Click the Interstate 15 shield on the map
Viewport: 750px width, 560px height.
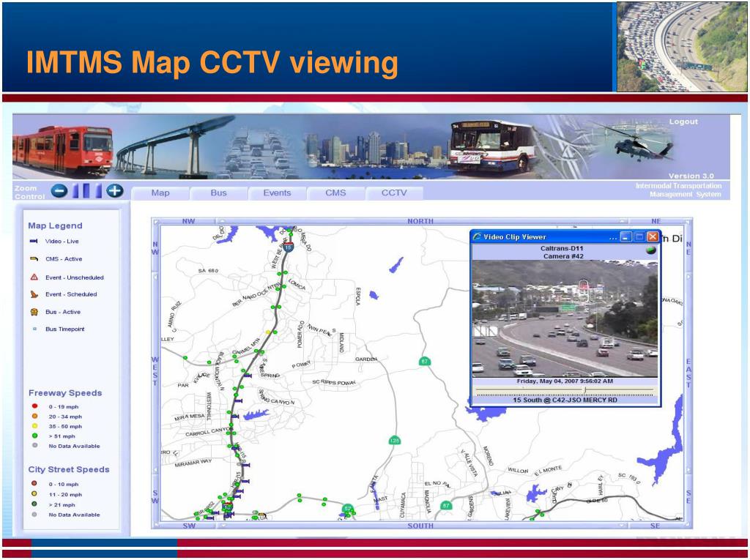pyautogui.click(x=288, y=247)
